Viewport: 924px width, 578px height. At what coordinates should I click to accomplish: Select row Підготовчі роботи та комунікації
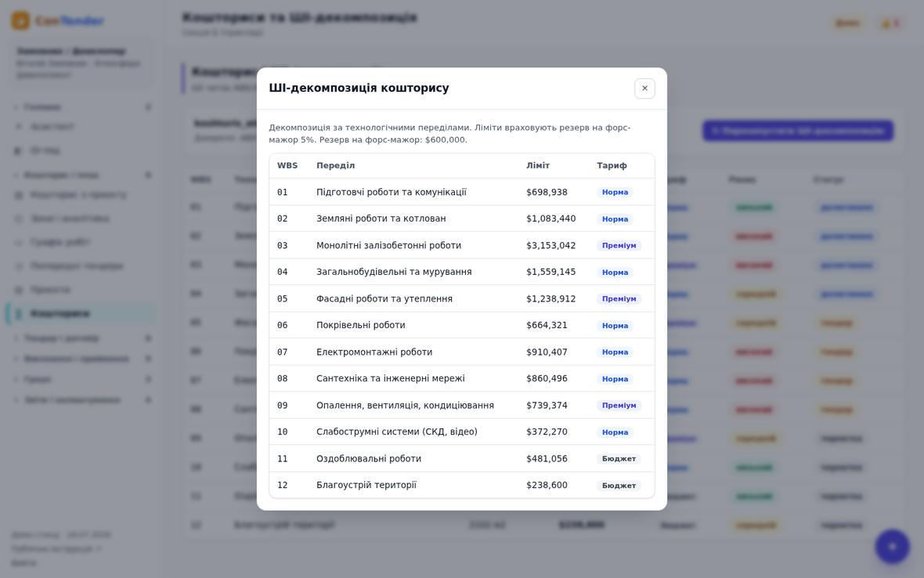point(462,192)
